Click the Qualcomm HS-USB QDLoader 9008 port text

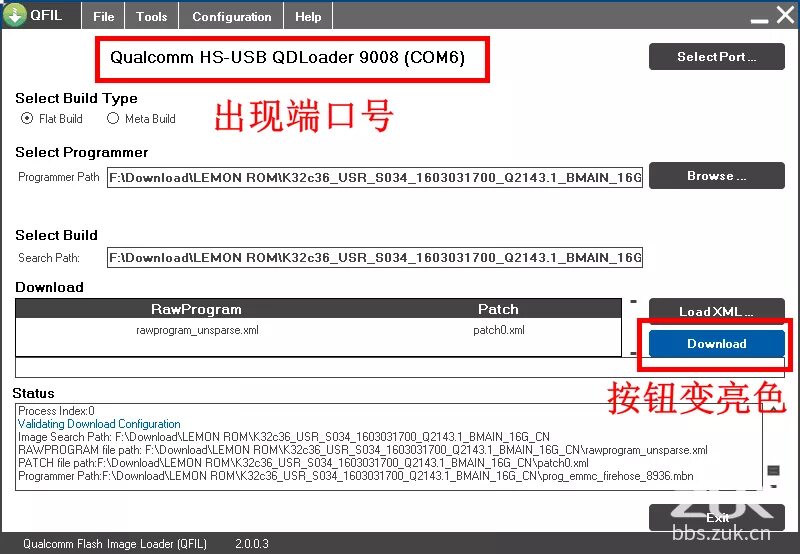pyautogui.click(x=287, y=57)
